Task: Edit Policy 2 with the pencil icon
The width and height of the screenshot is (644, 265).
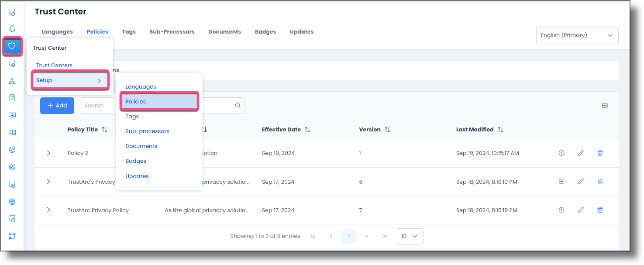Action: tap(581, 153)
